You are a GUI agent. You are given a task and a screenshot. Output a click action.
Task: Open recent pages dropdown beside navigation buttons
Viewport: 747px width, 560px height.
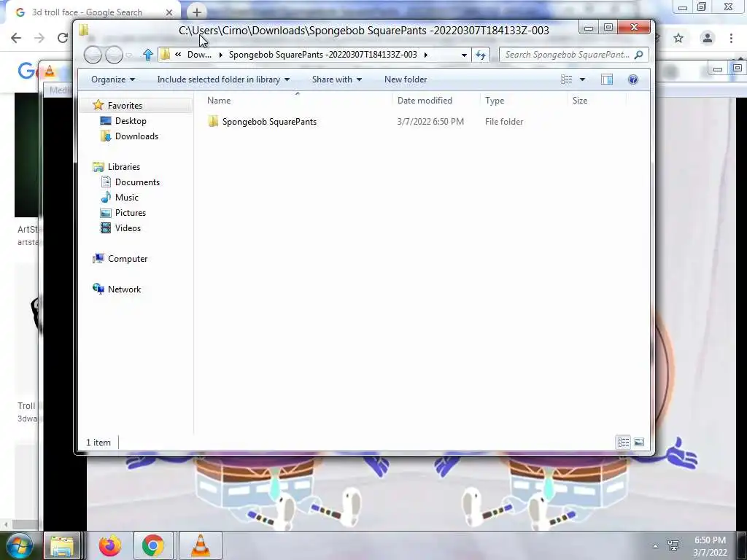128,55
